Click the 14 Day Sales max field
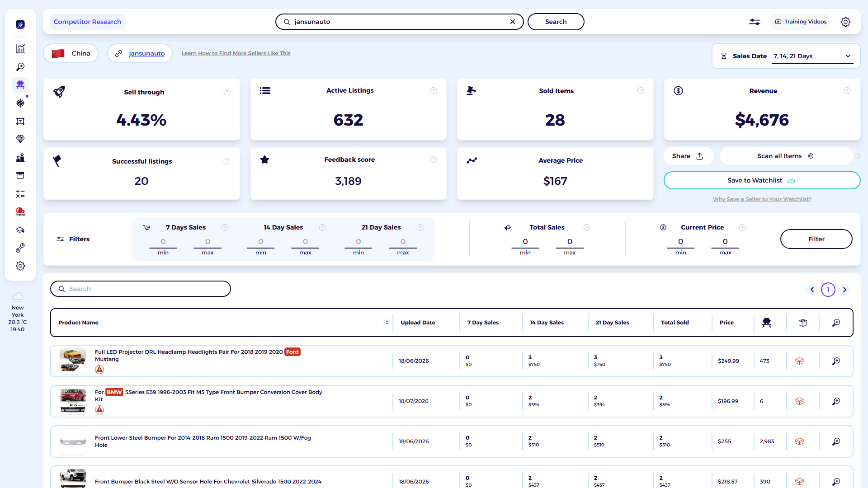The width and height of the screenshot is (868, 488). 305,242
